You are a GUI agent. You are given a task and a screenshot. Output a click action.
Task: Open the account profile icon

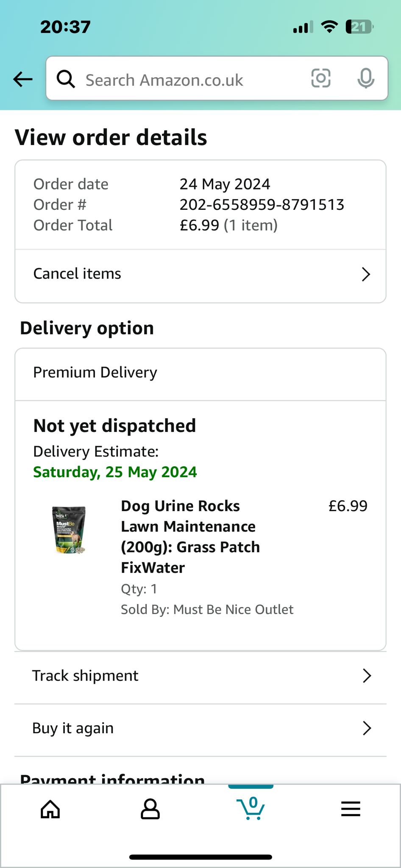pos(150,809)
